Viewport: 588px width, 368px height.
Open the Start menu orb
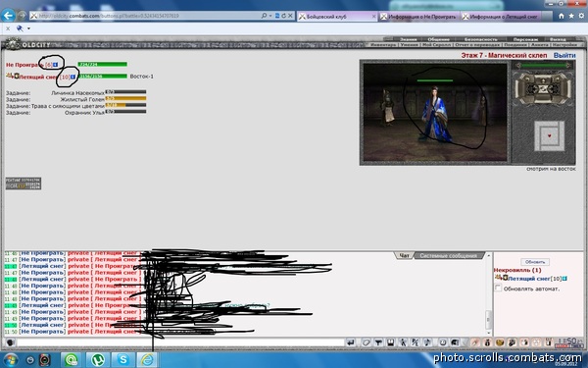click(10, 360)
